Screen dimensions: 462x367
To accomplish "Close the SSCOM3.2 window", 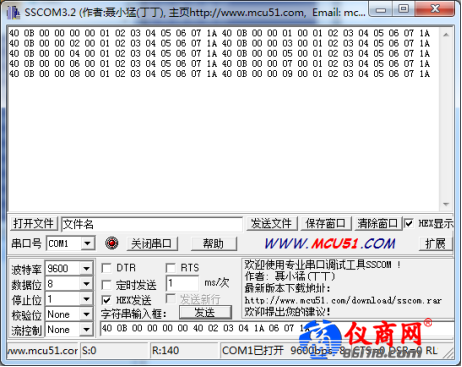I will click(435, 9).
